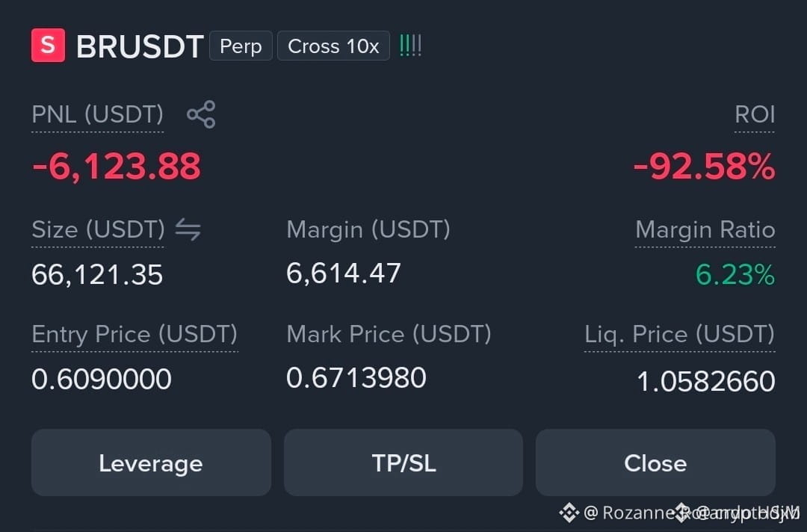The image size is (807, 532).
Task: Show the ROI explanation label
Action: (755, 114)
